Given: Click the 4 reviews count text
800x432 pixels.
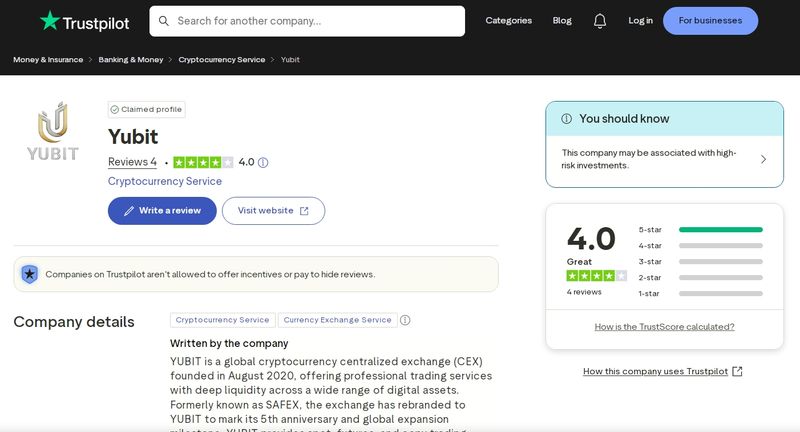Looking at the screenshot, I should [x=584, y=292].
